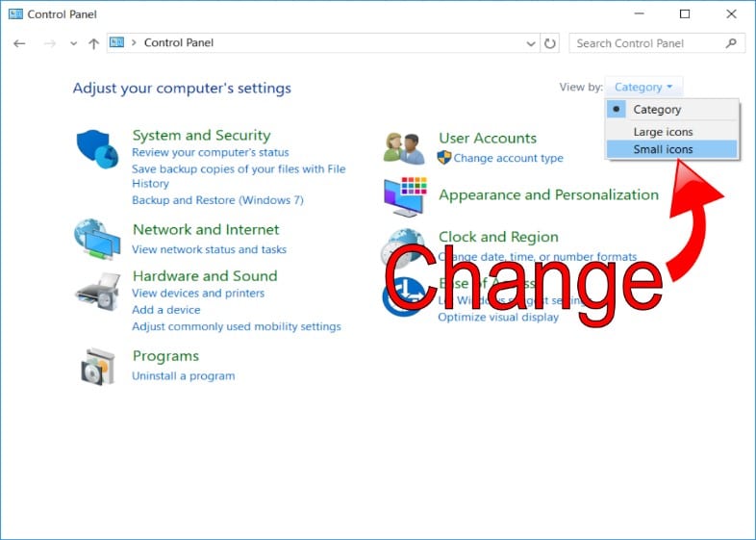Click the User Accounts people icon
The image size is (756, 540).
pos(404,147)
